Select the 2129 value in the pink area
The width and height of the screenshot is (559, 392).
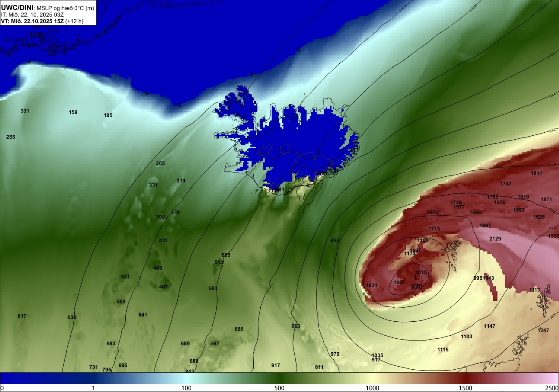(x=495, y=239)
